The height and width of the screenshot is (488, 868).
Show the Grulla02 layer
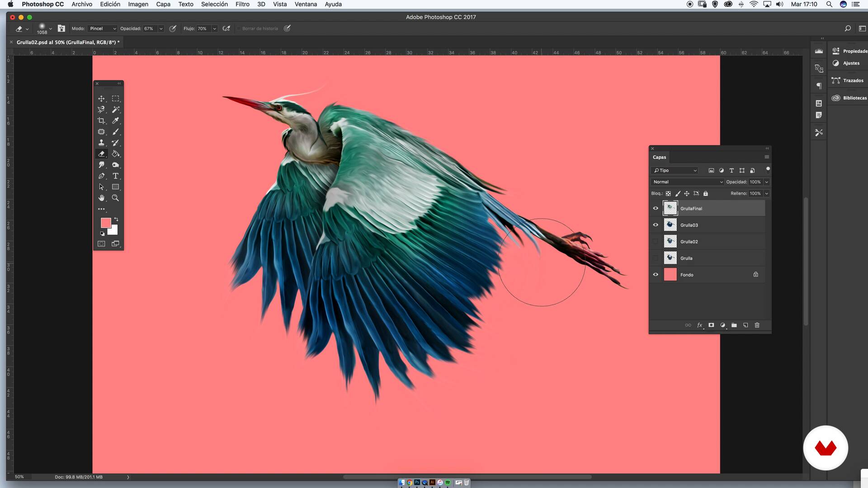(x=656, y=241)
